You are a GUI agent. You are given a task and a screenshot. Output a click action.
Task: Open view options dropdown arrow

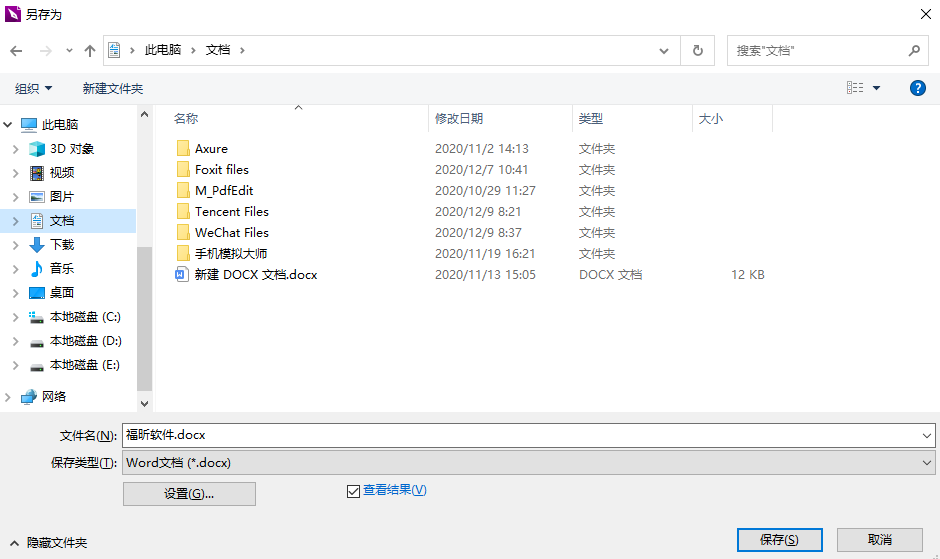876,88
